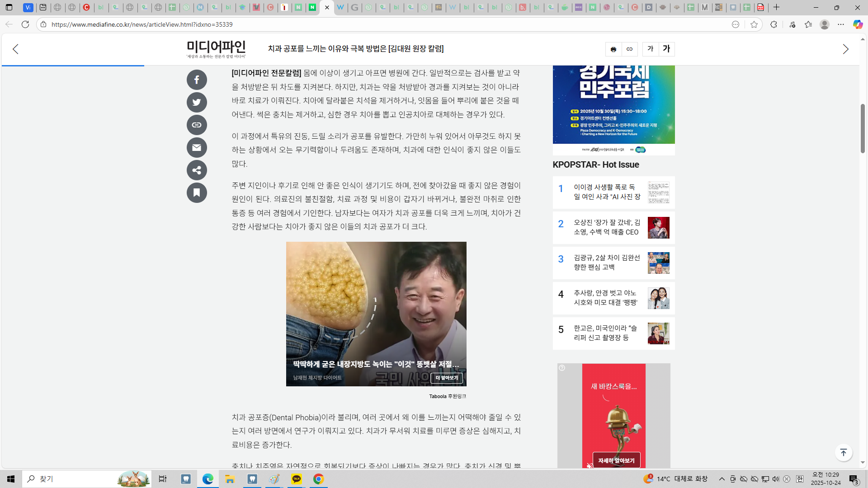Copy article URL with link icon in left sidebar
Viewport: 868px width, 488px height.
[197, 125]
